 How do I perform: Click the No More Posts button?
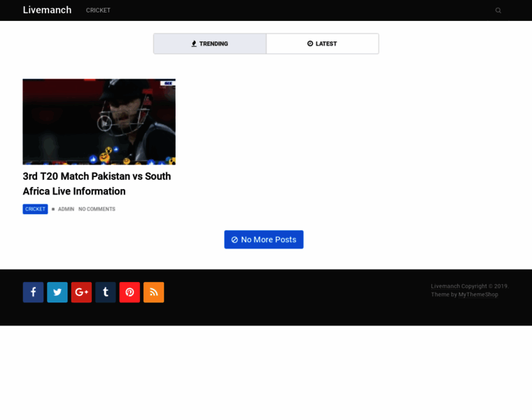click(263, 239)
